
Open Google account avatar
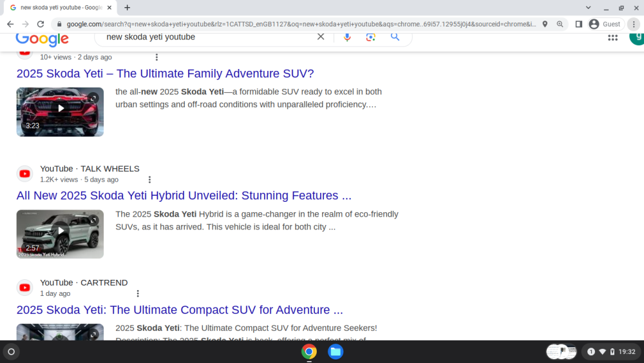[637, 38]
